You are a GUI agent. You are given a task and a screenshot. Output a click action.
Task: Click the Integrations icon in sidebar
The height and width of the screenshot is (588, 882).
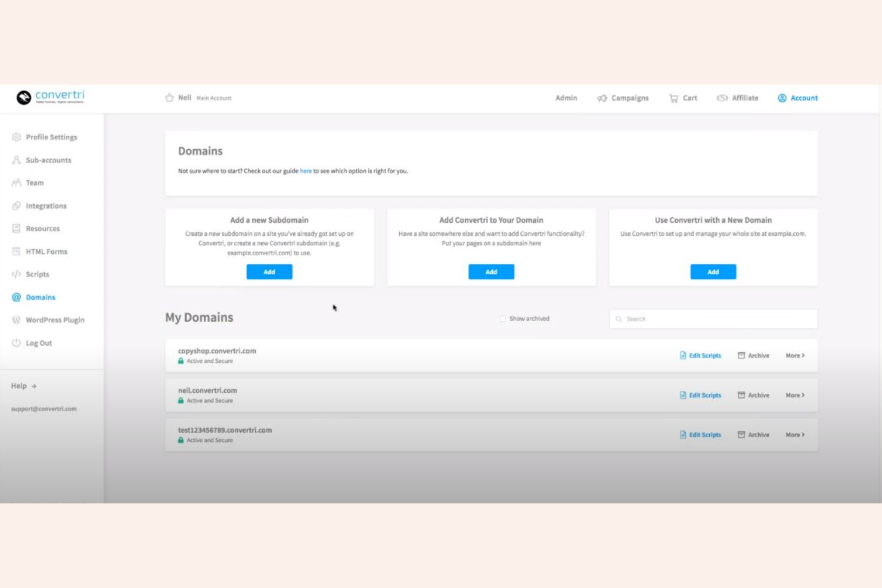point(17,206)
